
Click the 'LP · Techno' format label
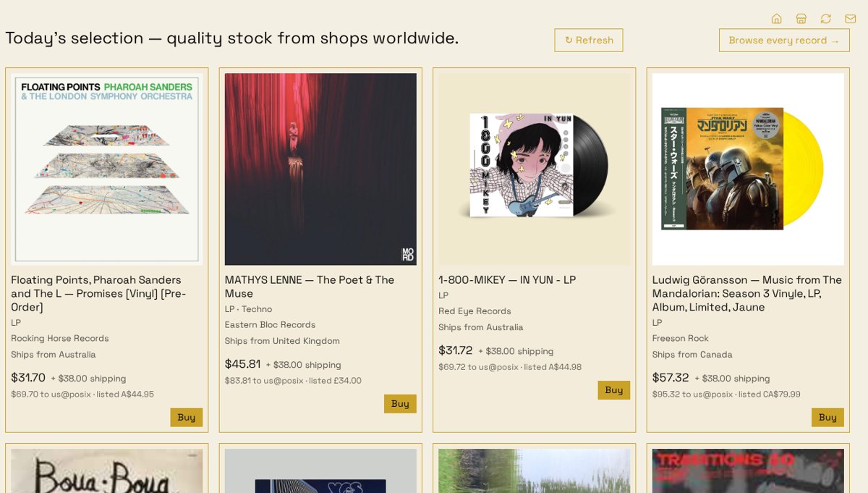(248, 309)
